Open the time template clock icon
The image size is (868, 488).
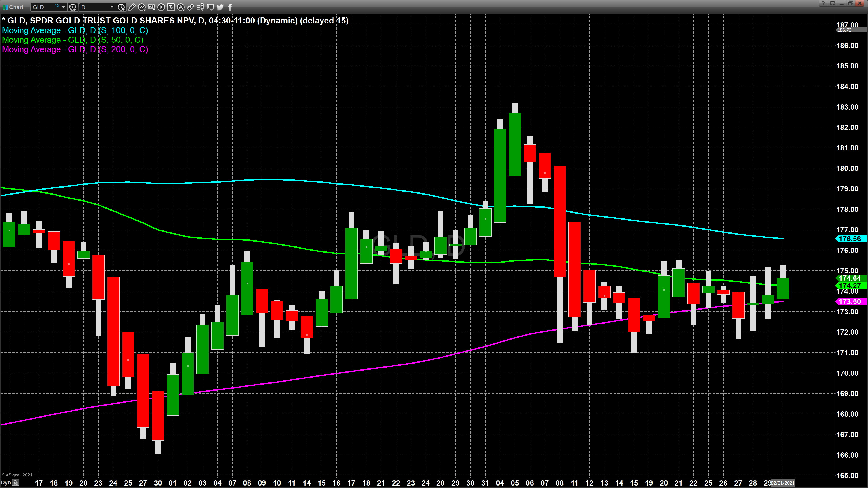click(121, 7)
